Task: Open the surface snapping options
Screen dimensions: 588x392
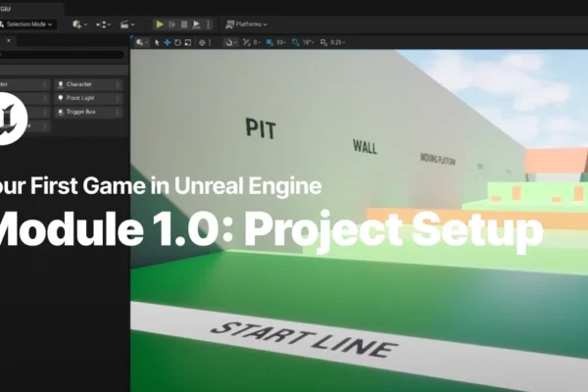Action: tap(230, 43)
